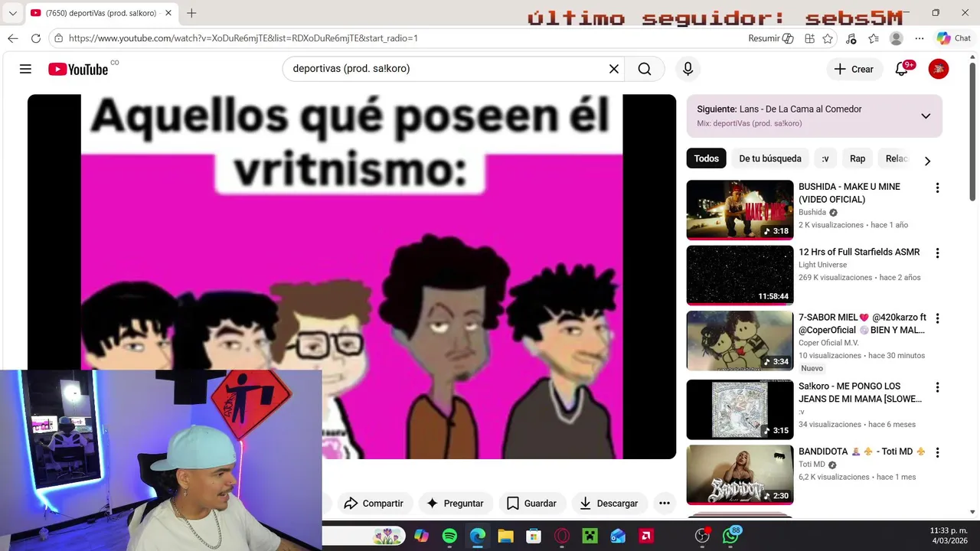The image size is (980, 551).
Task: Open the Crear upload menu
Action: point(854,69)
